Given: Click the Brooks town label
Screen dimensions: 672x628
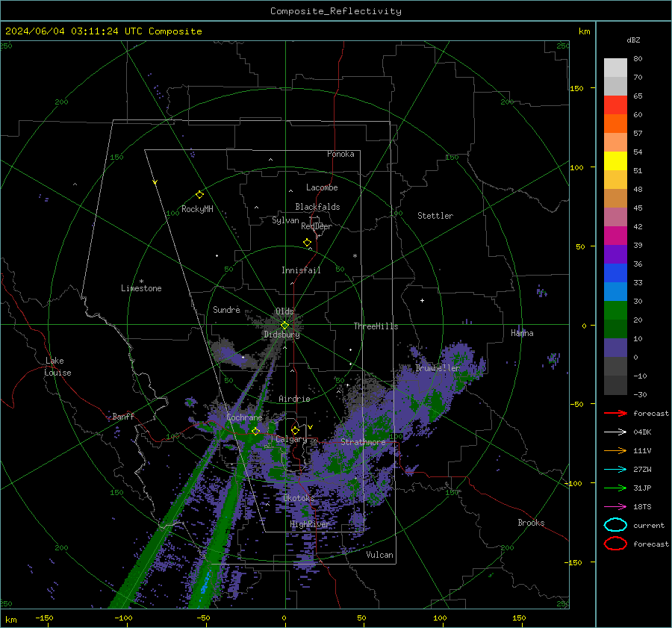Looking at the screenshot, I should click(x=531, y=523).
